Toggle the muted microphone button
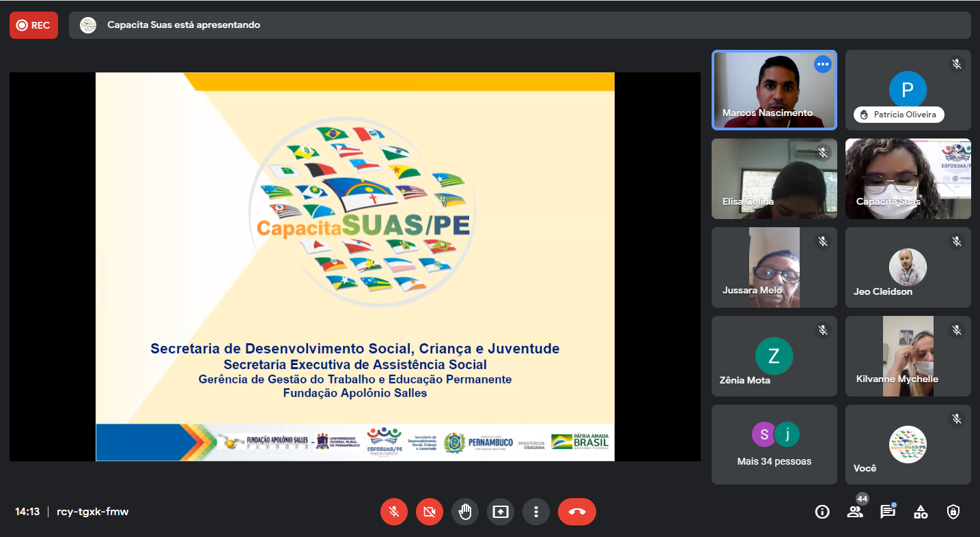The height and width of the screenshot is (537, 980). 394,512
